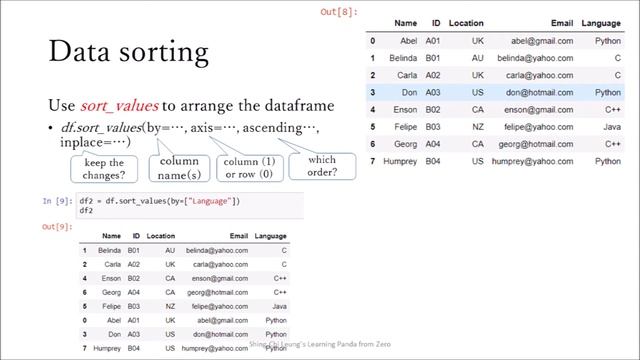
Task: Click the 'Felipe' name cell in Out[8]
Action: click(406, 127)
